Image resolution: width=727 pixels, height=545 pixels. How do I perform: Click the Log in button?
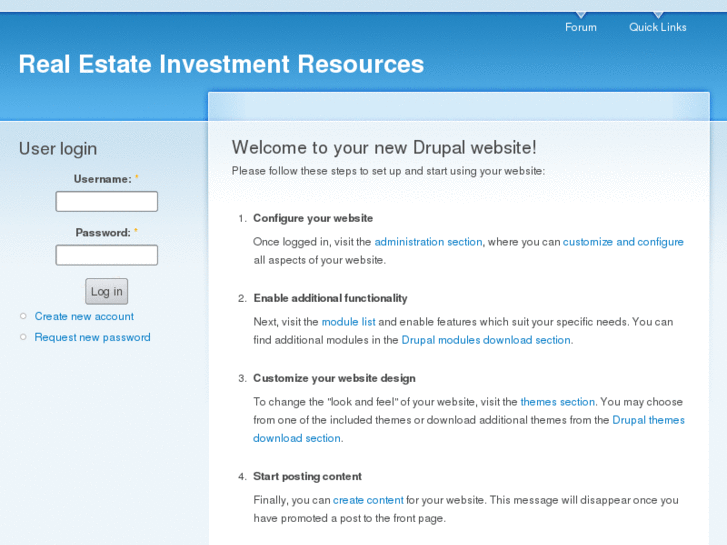point(107,291)
